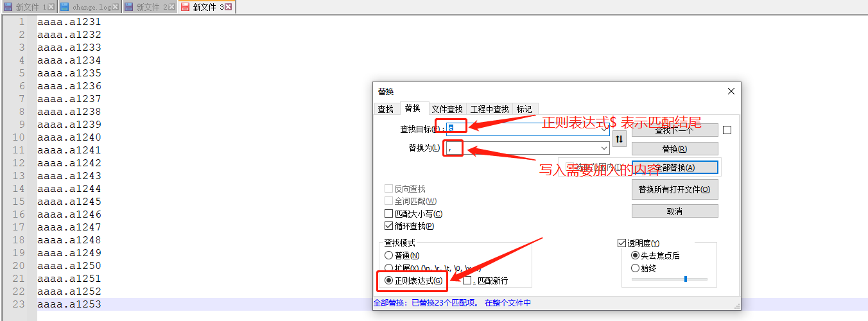Click the text aaaa.a1231 on line 1

(69, 22)
